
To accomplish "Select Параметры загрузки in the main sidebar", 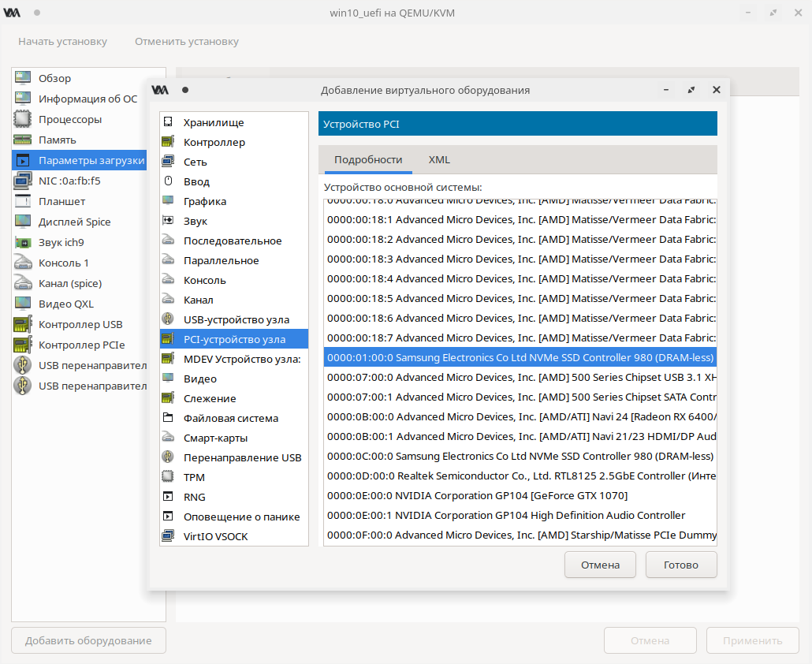I will point(79,160).
